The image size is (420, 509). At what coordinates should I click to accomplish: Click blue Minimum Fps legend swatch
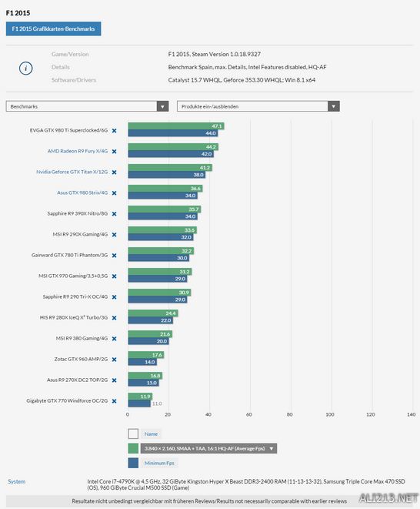pos(133,463)
